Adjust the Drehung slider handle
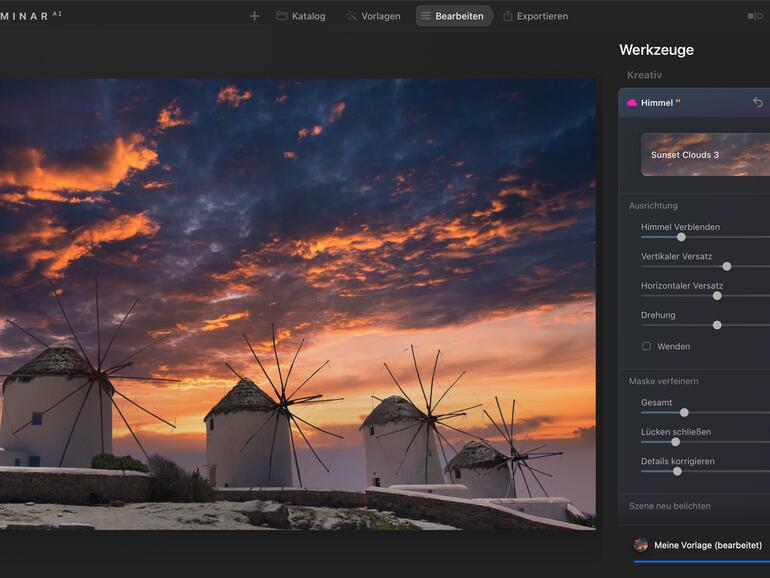Image resolution: width=770 pixels, height=578 pixels. [x=717, y=325]
